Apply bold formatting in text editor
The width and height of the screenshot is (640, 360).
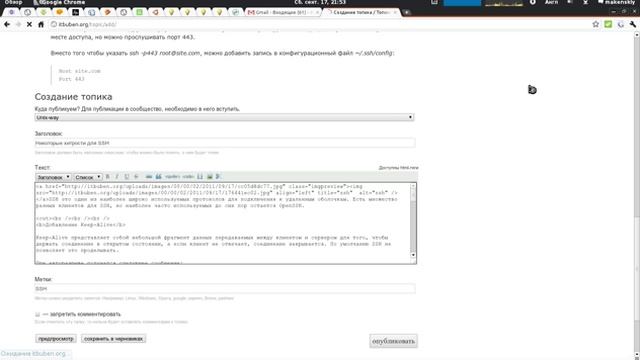click(x=107, y=177)
